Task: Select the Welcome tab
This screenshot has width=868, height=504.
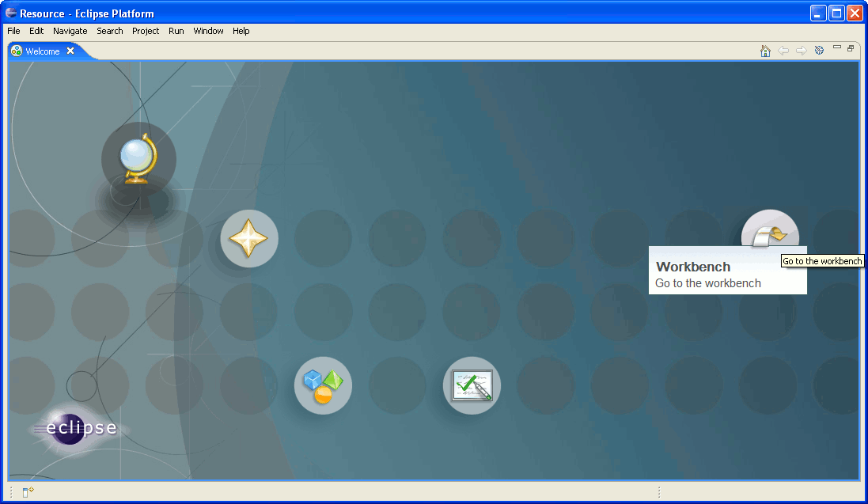Action: [42, 51]
